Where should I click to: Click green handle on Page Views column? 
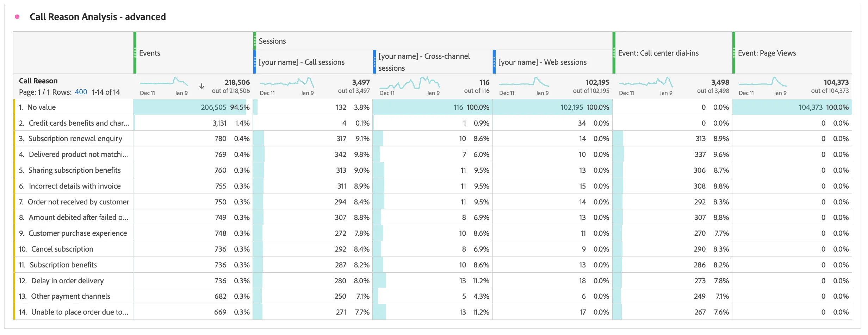734,53
